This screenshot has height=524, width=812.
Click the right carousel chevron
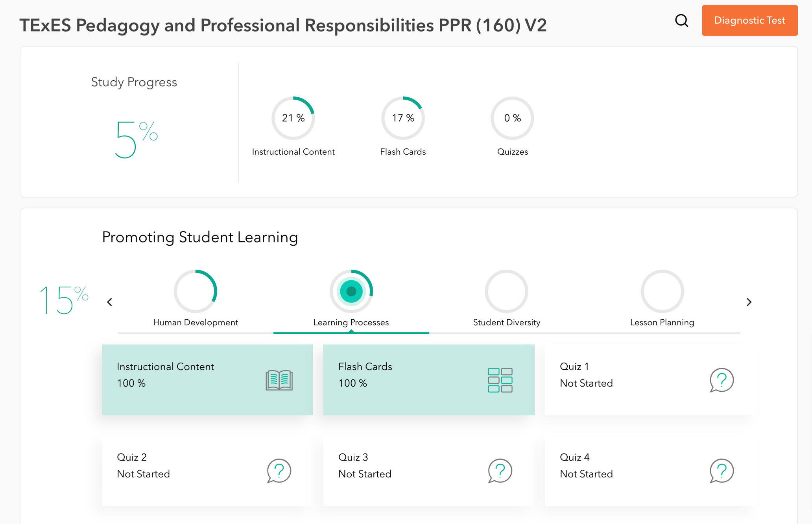[749, 302]
